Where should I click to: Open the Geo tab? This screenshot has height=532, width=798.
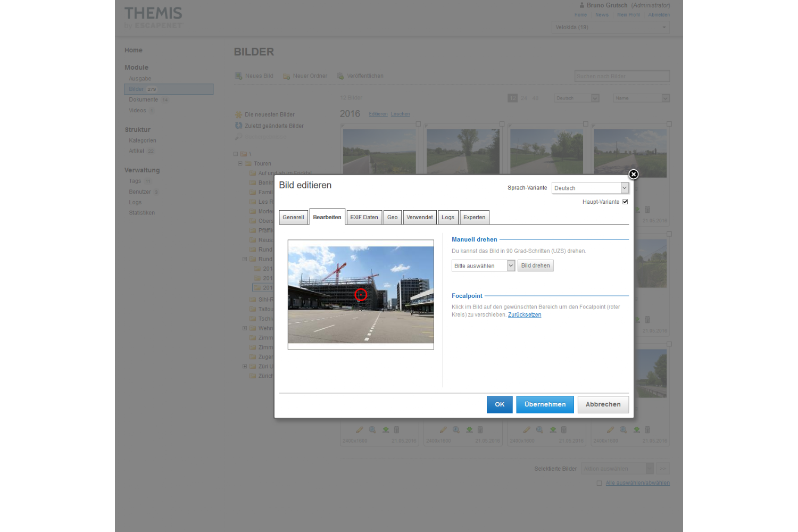point(393,217)
